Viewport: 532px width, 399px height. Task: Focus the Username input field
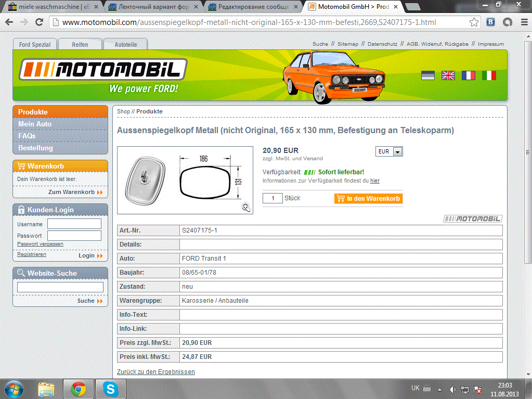coord(74,224)
